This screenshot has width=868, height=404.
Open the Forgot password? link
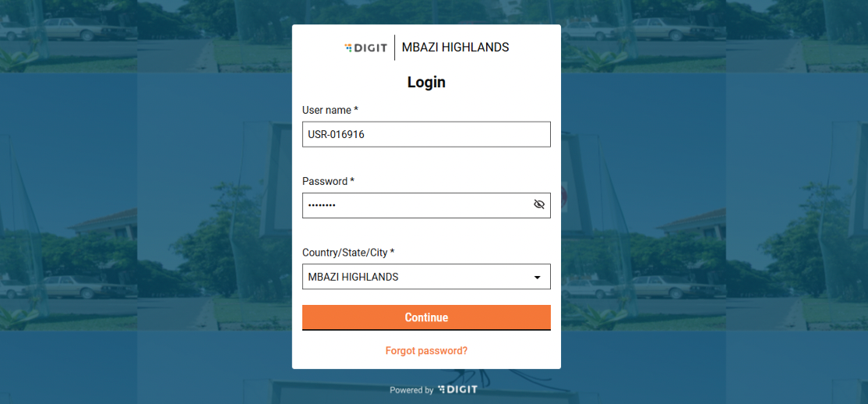coord(426,351)
